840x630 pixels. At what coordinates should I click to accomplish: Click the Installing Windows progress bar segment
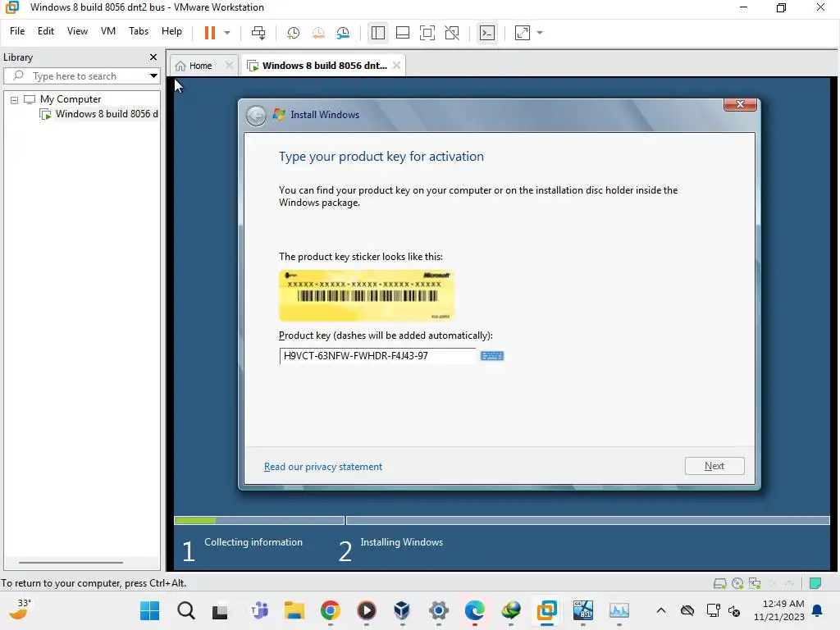pyautogui.click(x=587, y=520)
